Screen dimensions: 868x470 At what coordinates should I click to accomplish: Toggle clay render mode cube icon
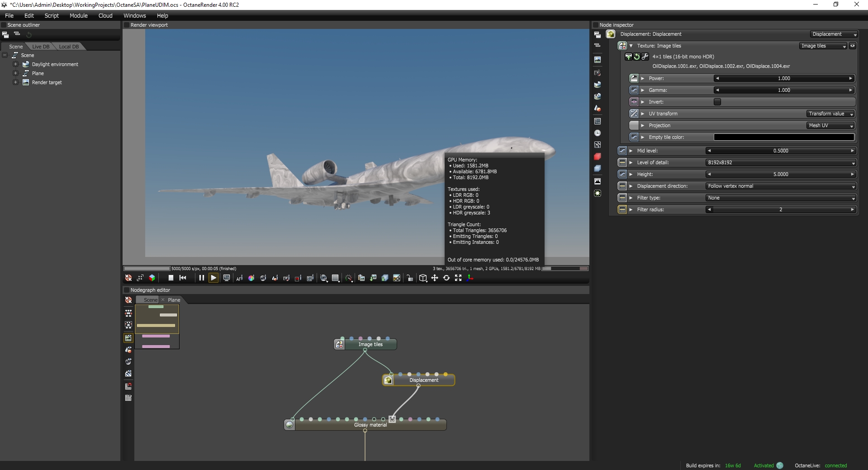[x=152, y=278]
